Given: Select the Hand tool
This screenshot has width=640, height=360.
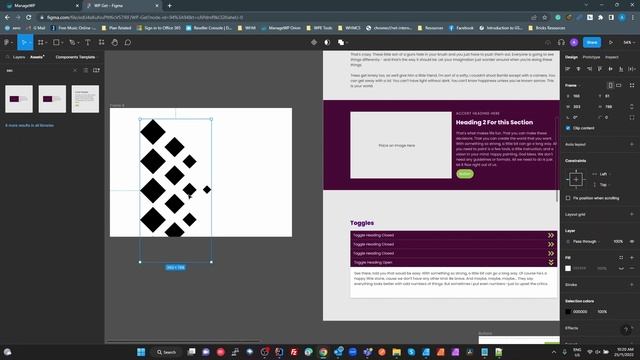Looking at the screenshot, I should point(115,42).
